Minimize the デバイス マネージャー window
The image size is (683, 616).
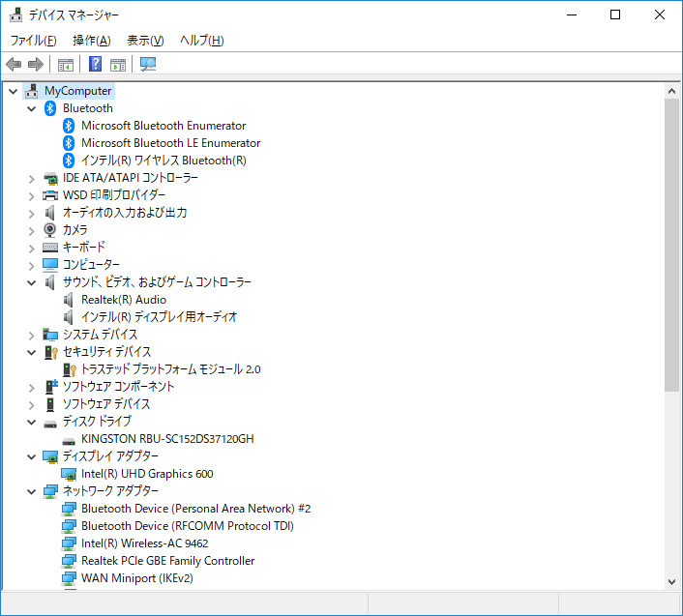(x=572, y=15)
